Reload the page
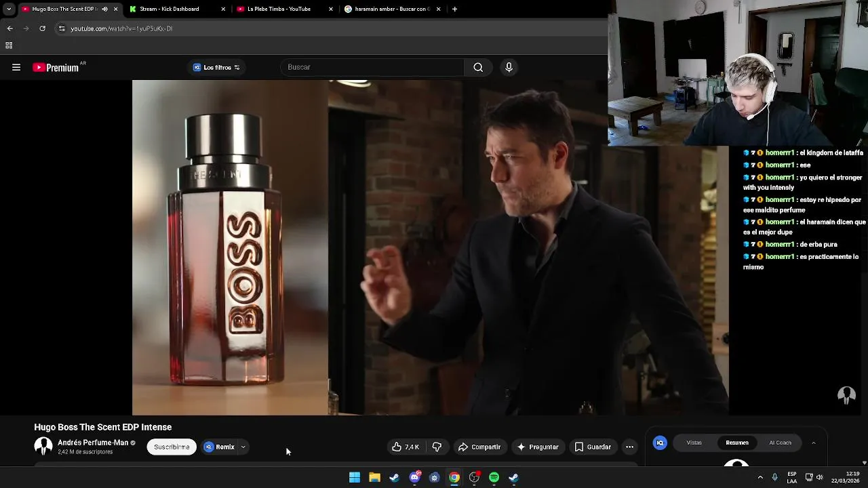 tap(42, 28)
